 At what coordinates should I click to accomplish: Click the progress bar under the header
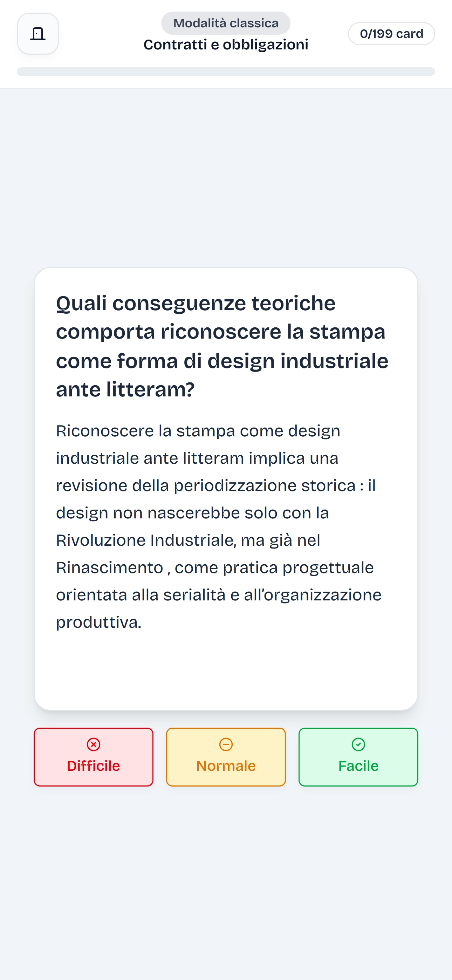(x=226, y=70)
